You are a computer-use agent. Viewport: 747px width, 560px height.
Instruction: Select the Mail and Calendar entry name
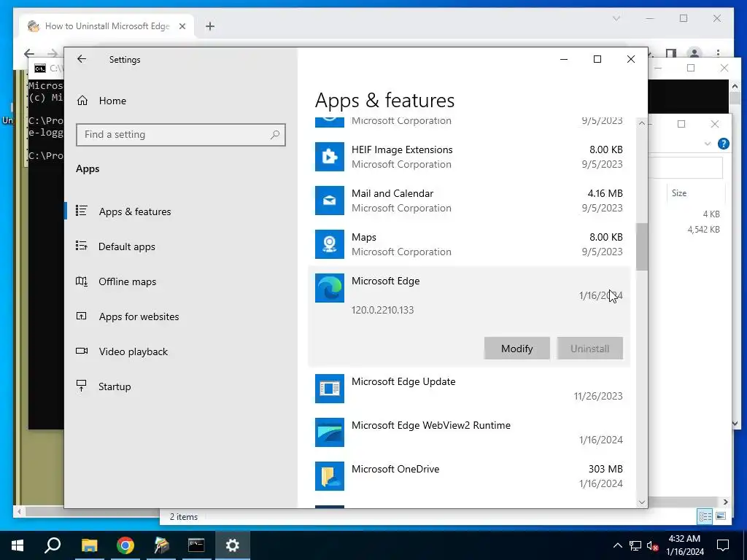pyautogui.click(x=392, y=193)
